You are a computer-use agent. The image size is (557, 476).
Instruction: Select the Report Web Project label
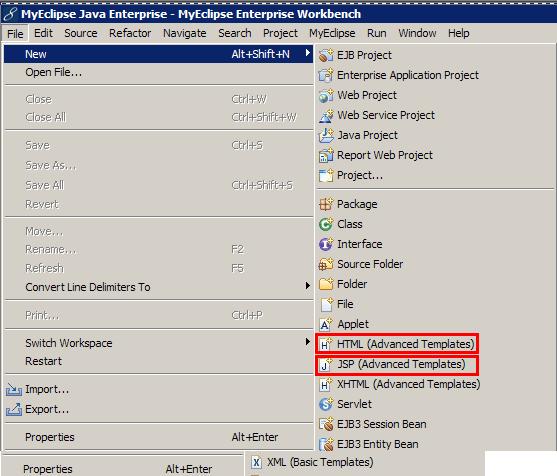(385, 155)
